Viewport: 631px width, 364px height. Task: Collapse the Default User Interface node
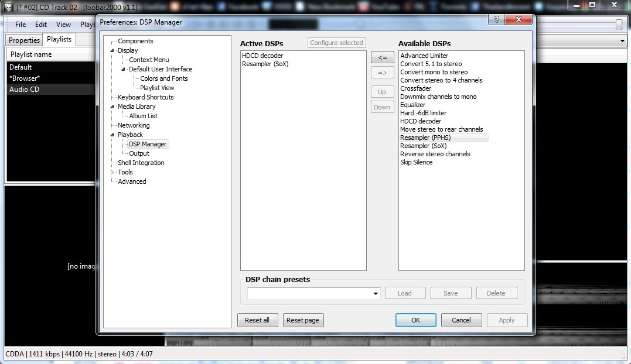pyautogui.click(x=124, y=69)
